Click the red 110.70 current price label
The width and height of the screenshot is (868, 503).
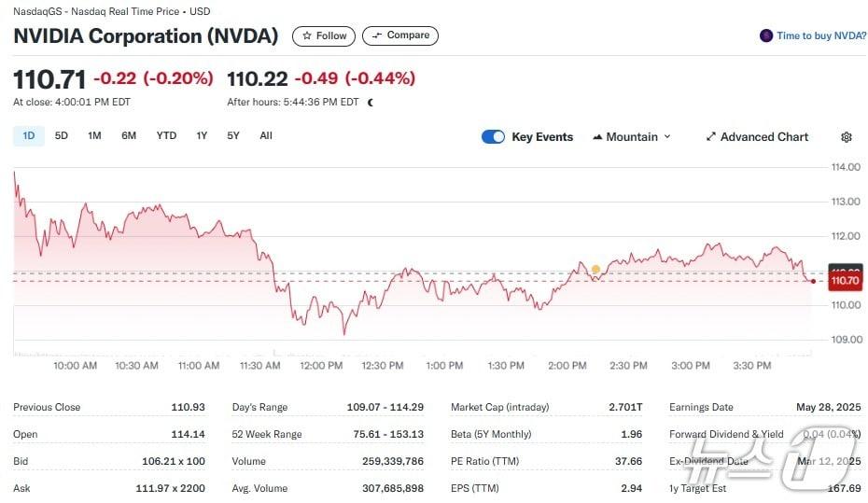click(x=844, y=280)
